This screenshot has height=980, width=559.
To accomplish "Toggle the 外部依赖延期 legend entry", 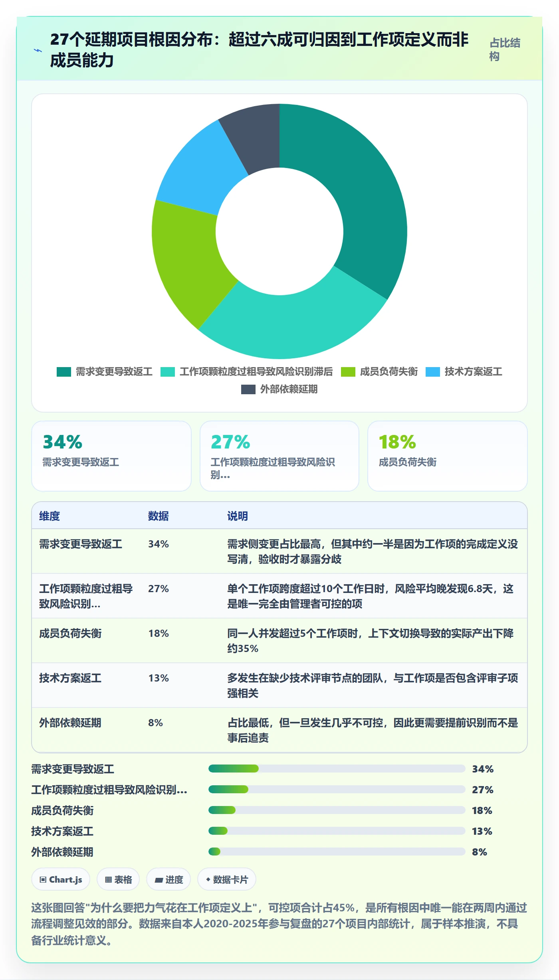I will click(x=279, y=389).
